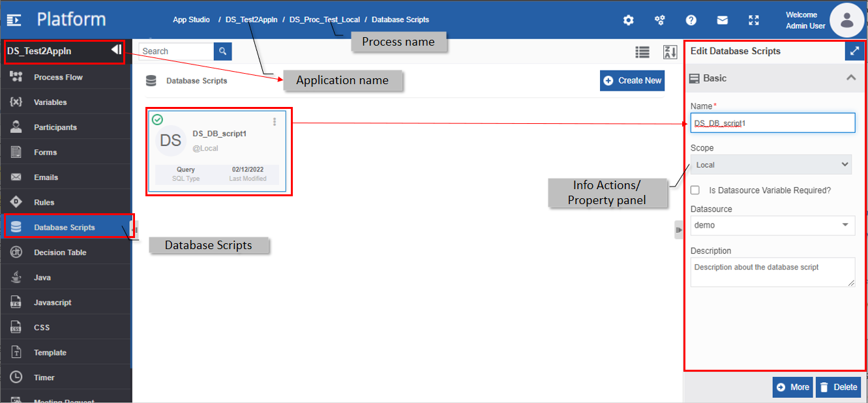Select Database Scripts in the sidebar
Screen dimensions: 868x403
(66, 227)
